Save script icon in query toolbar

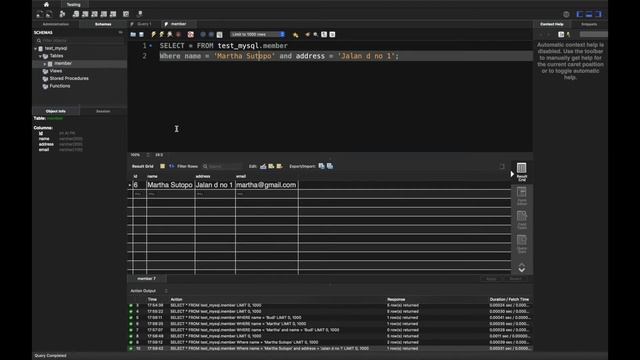tap(141, 35)
